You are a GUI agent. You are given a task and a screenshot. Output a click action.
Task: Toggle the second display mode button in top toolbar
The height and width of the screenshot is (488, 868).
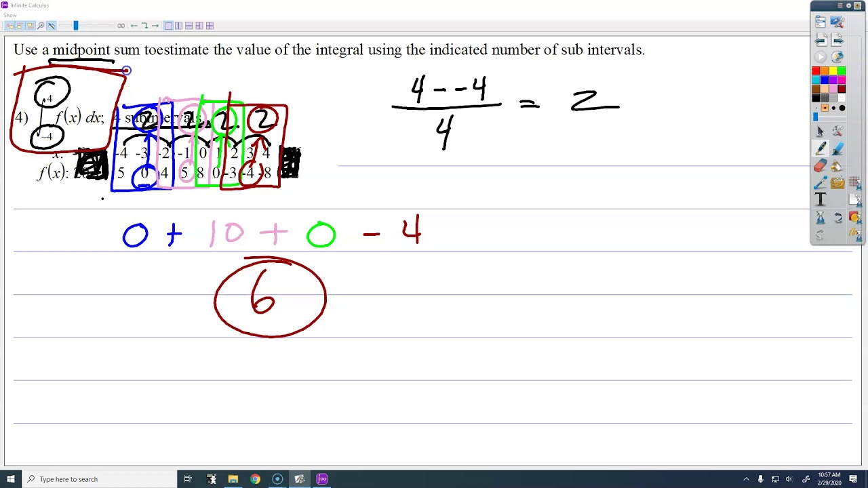coord(20,26)
